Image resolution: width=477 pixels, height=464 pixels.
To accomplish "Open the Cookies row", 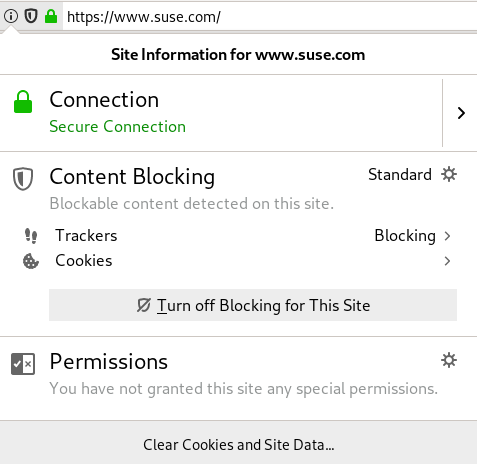I will (237, 261).
